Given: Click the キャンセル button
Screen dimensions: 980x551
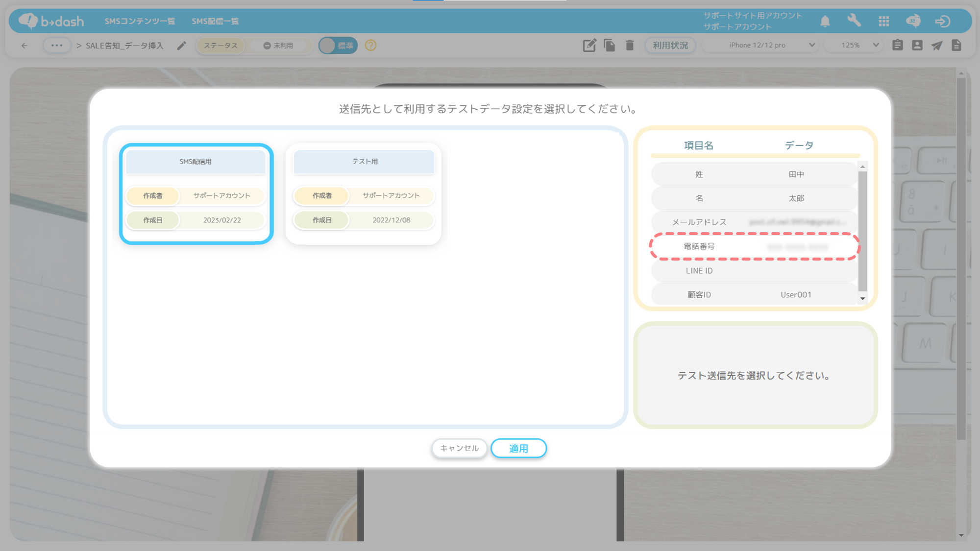Looking at the screenshot, I should click(459, 448).
